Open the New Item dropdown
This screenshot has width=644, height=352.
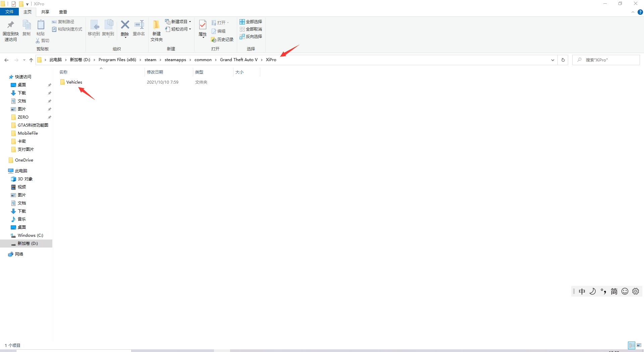tap(178, 22)
